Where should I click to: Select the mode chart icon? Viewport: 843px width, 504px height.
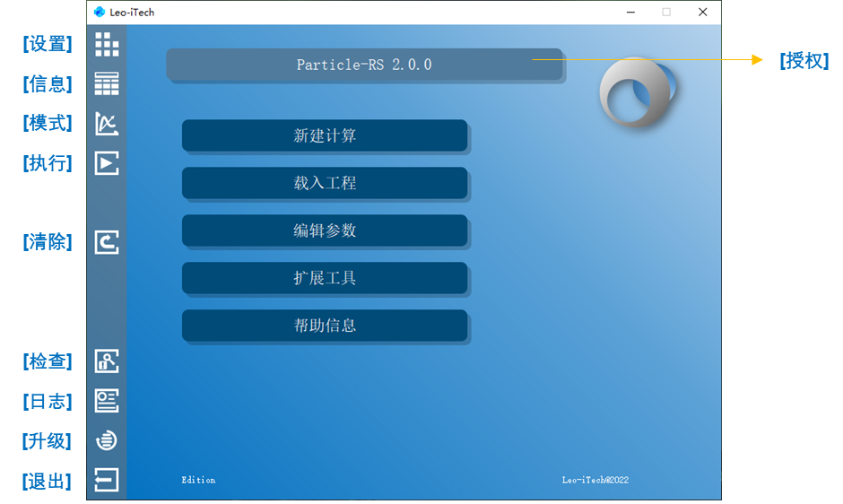point(107,124)
